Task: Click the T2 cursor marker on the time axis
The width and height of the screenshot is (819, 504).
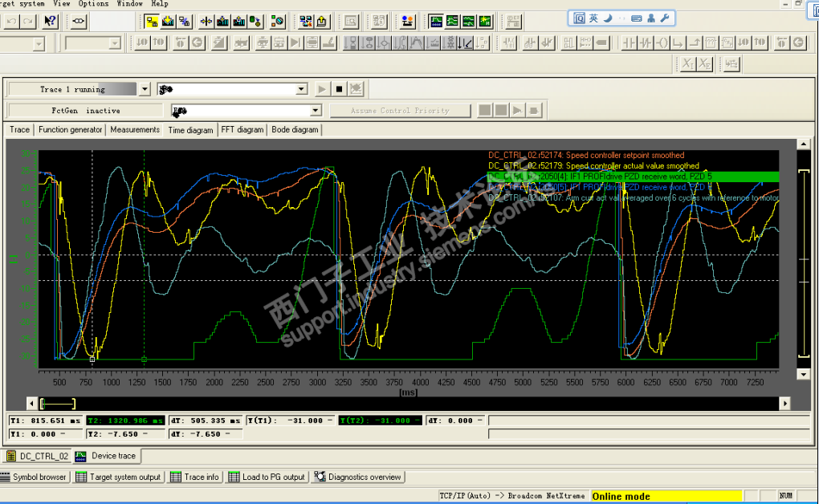Action: coord(144,360)
